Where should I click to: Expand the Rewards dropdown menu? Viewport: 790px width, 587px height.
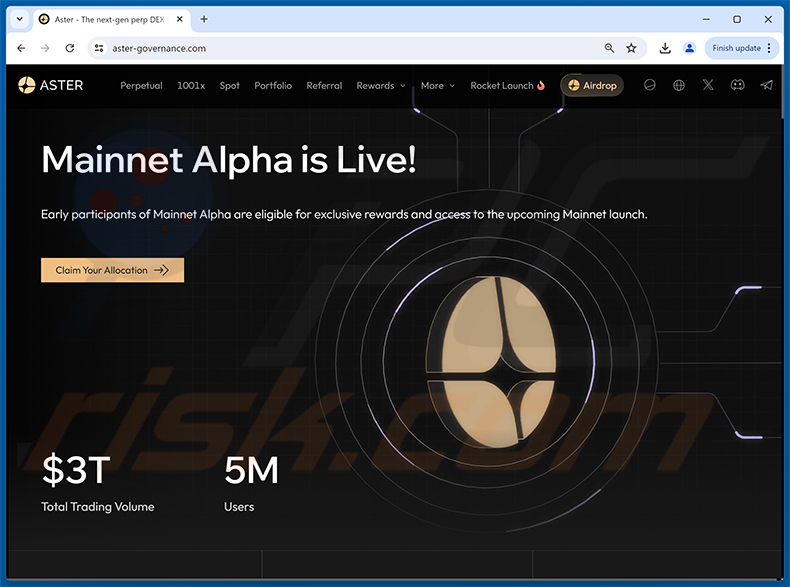pos(380,86)
